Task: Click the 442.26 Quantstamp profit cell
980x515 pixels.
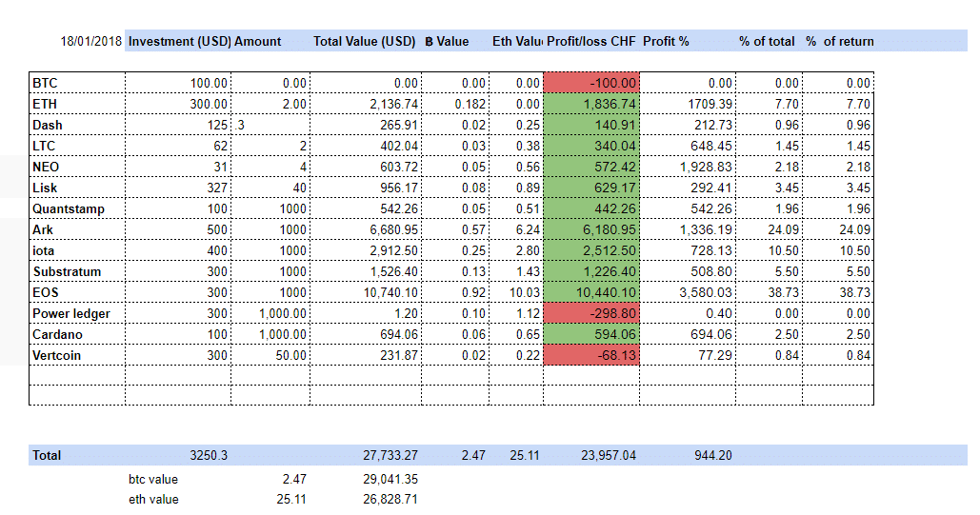Action: (591, 208)
